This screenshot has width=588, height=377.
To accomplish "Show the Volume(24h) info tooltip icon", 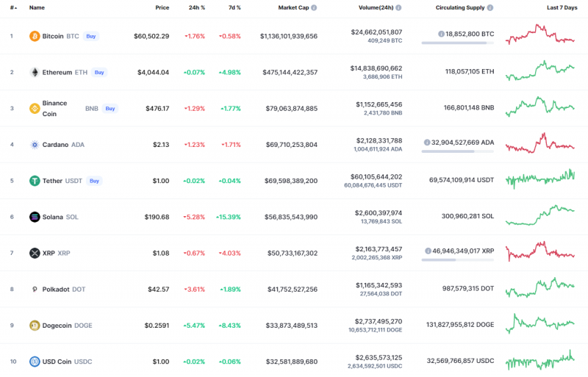I will (398, 7).
